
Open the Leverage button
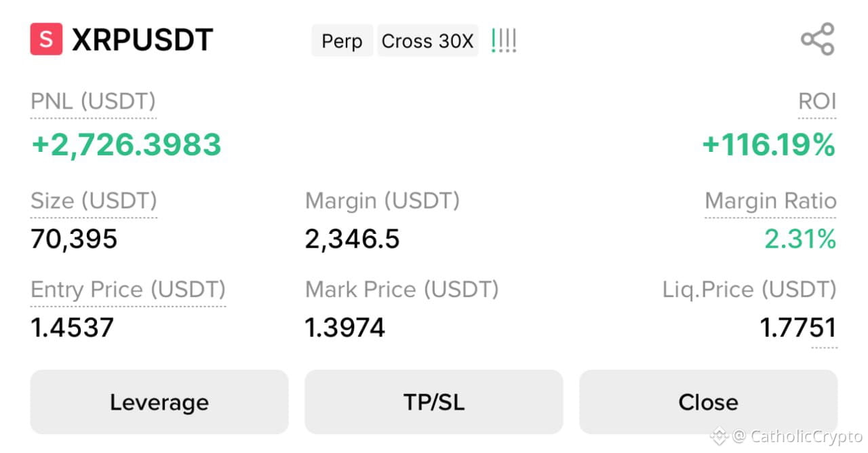[x=159, y=401]
